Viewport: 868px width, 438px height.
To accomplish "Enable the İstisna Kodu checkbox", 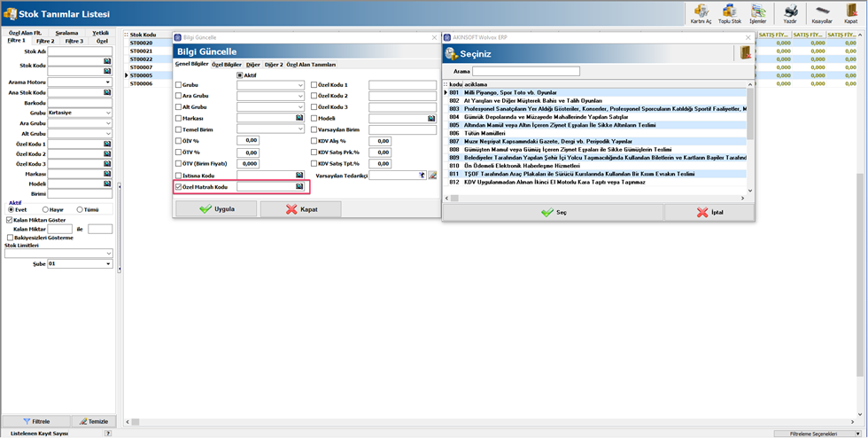I will (x=179, y=176).
